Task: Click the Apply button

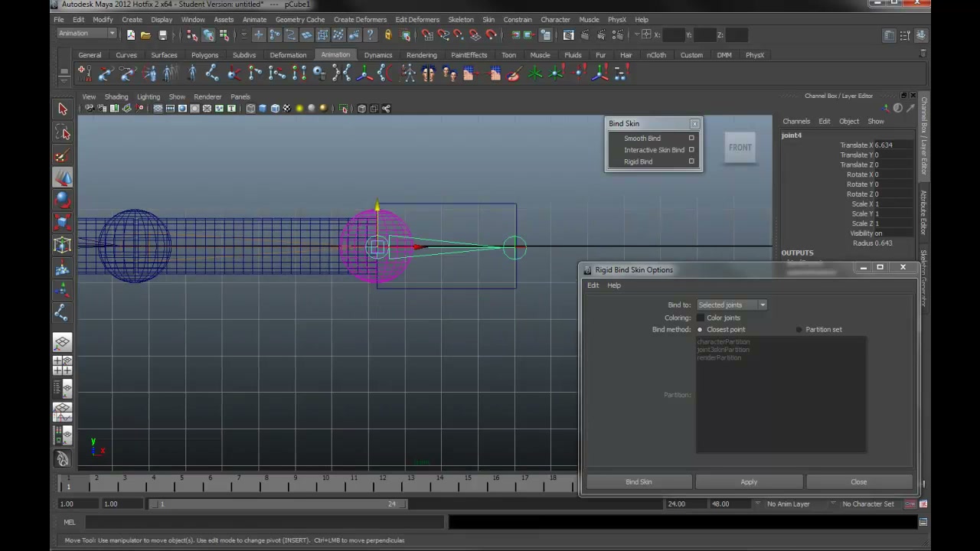Action: pos(749,482)
